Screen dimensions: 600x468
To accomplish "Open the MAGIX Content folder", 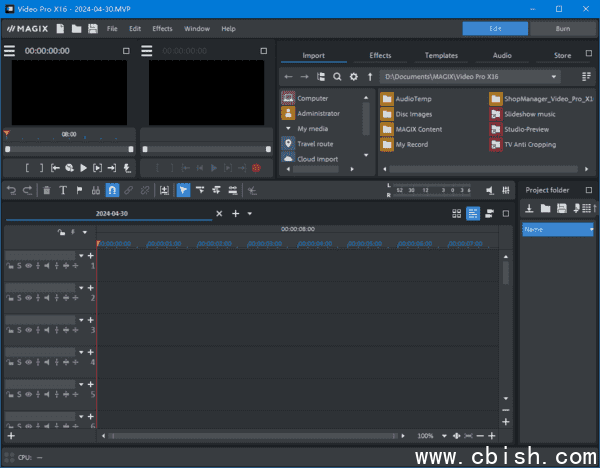I will click(418, 129).
